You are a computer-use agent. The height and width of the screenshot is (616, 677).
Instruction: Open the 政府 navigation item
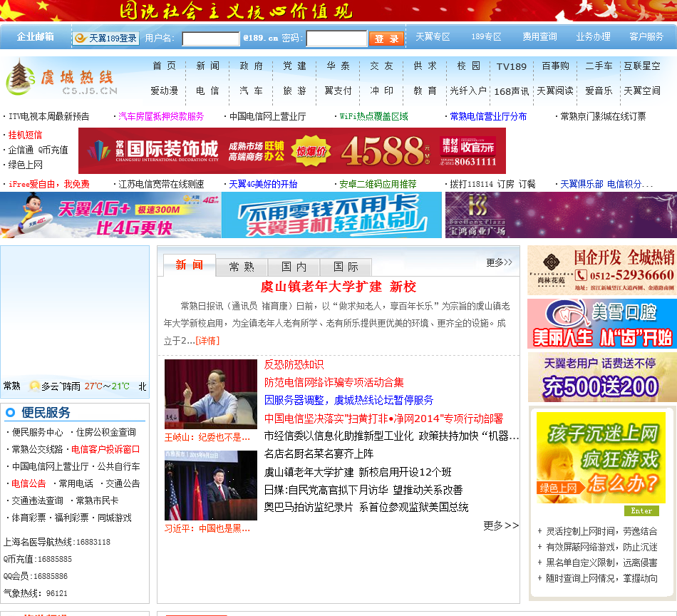pyautogui.click(x=252, y=66)
